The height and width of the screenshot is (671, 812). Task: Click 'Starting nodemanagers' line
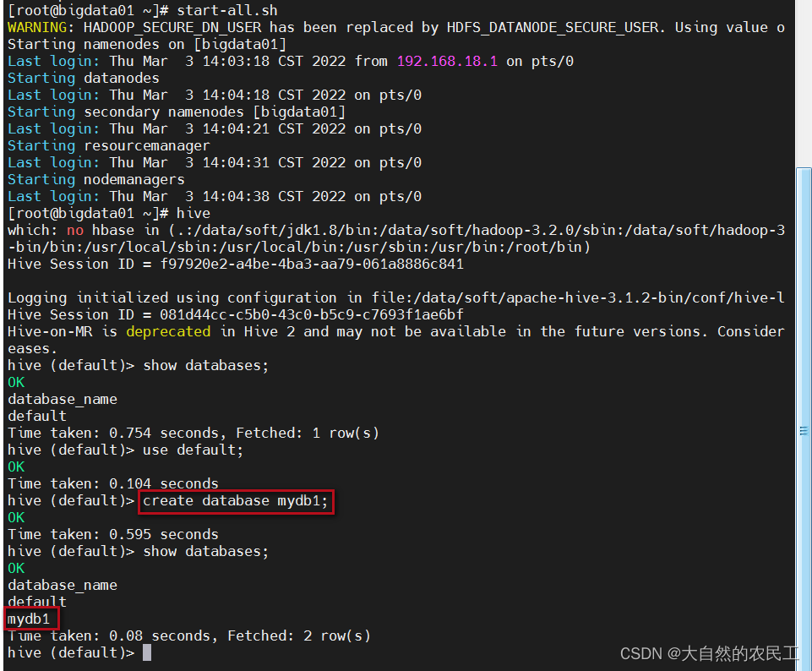tap(95, 180)
